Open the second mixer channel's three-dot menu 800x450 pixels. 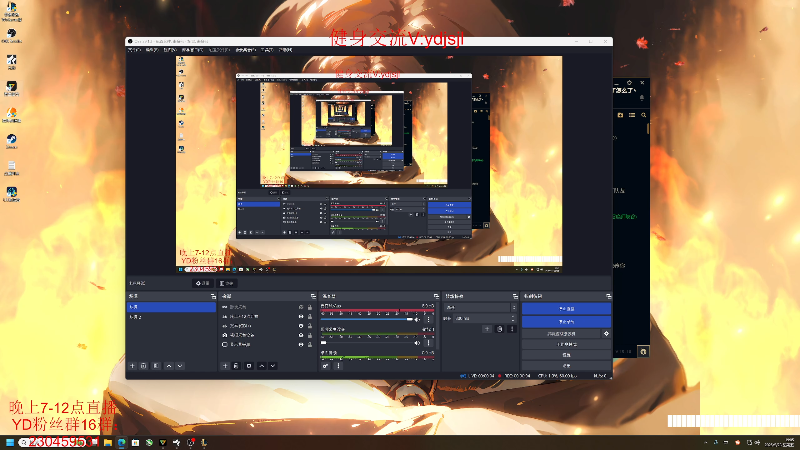tap(429, 343)
